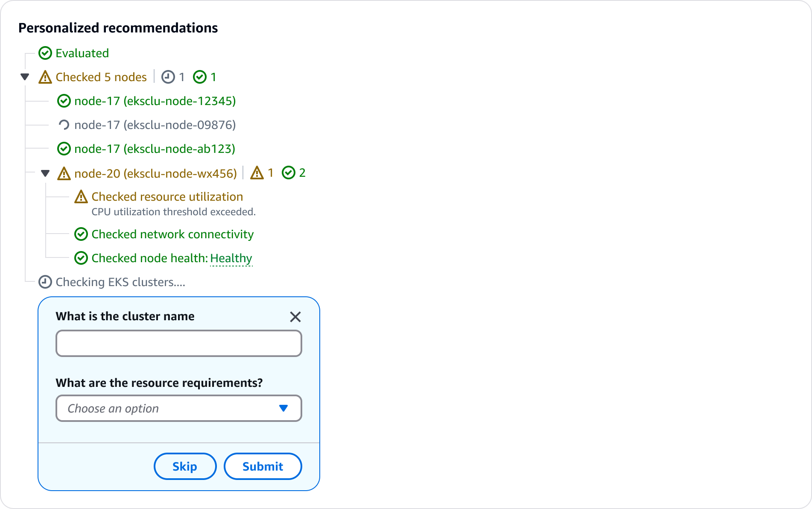Click the pending clock icon beside Checking EKS clusters
Screen dimensions: 812x509
tap(45, 282)
